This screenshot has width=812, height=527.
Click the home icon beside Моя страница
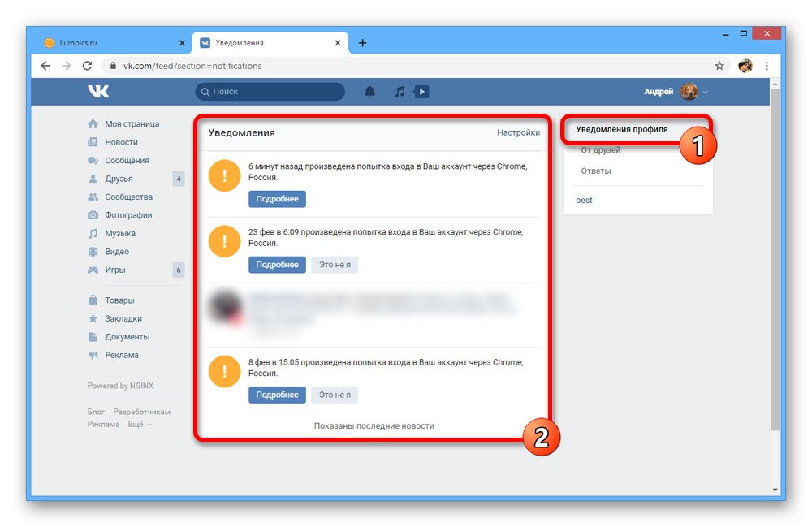tap(93, 123)
